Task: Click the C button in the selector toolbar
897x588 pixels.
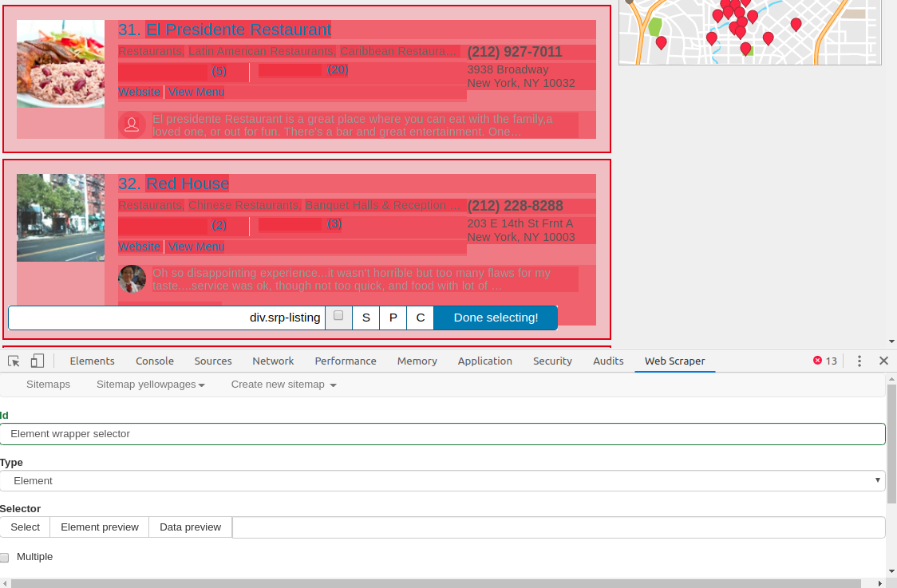Action: (420, 318)
